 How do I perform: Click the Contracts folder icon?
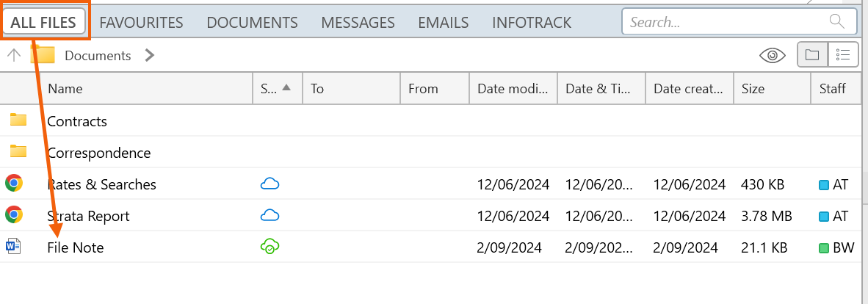pyautogui.click(x=18, y=120)
